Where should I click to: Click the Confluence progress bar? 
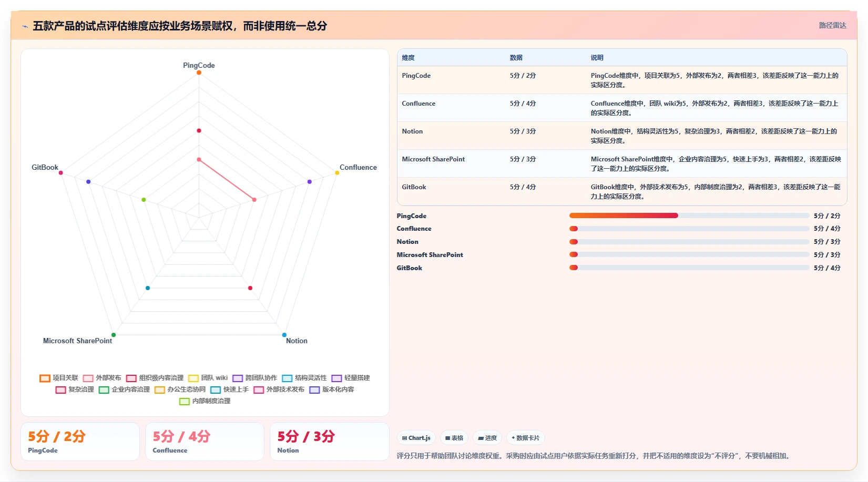click(689, 229)
